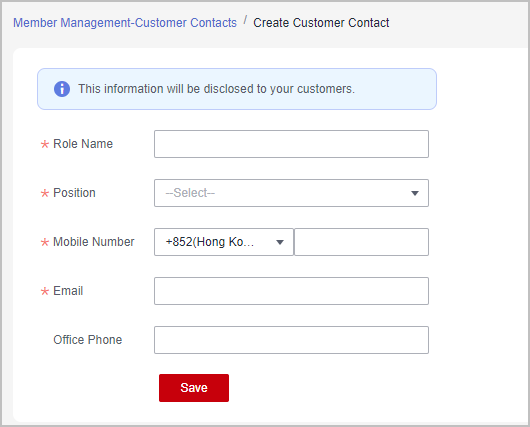Screen dimensions: 530x427
Task: Click the red asterisk beside Role Name
Action: [45, 144]
